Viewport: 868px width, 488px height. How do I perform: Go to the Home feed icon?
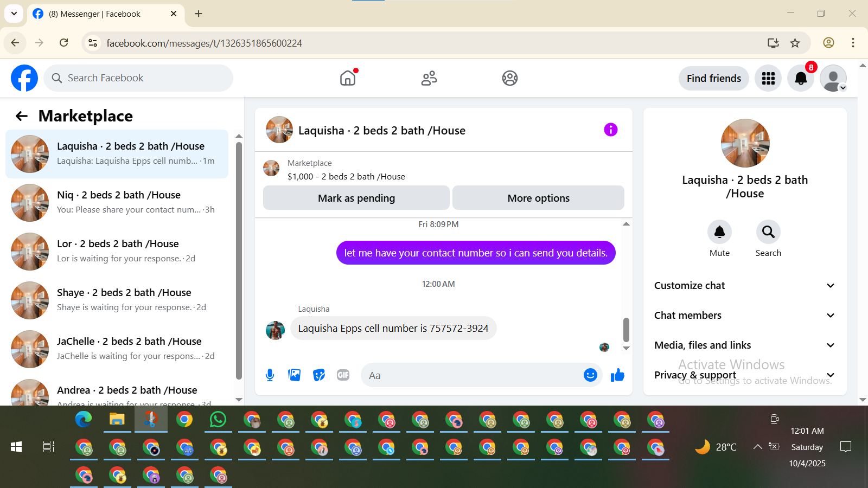coord(348,78)
